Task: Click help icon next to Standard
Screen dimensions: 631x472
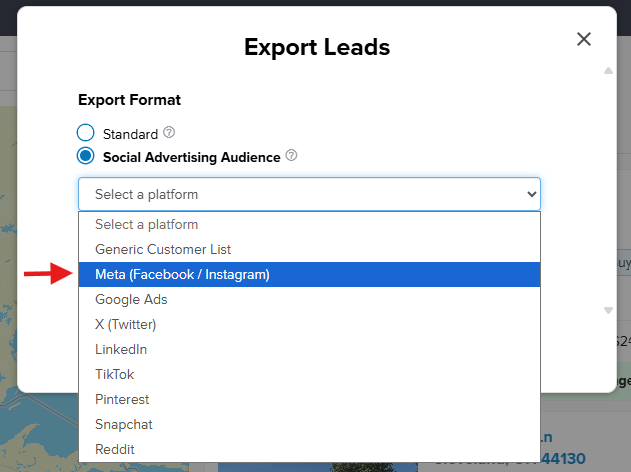Action: (x=169, y=132)
